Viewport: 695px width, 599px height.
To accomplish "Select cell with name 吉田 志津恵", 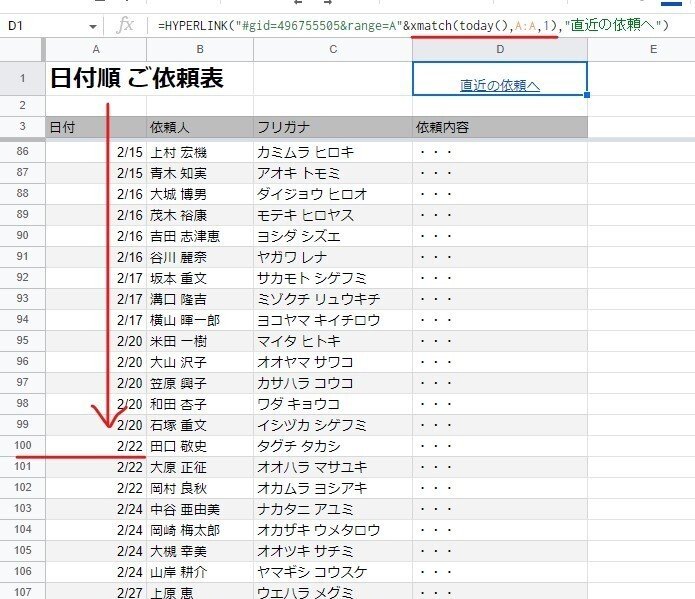I will coord(200,236).
